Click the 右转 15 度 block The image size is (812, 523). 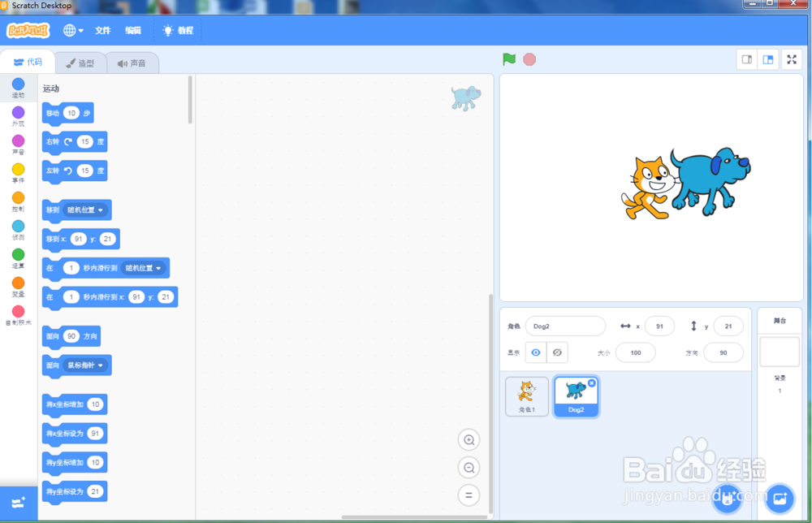coord(75,142)
